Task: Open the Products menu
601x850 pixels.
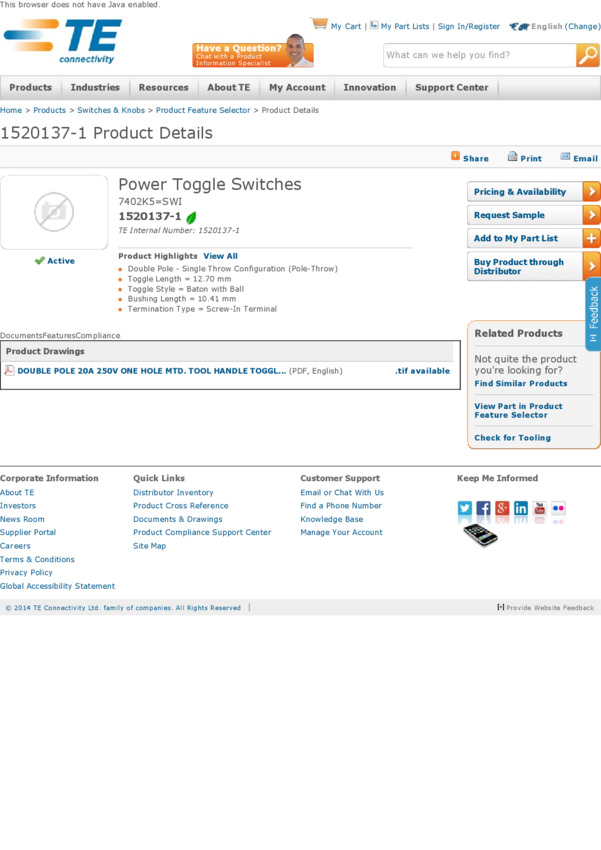Action: (x=30, y=87)
